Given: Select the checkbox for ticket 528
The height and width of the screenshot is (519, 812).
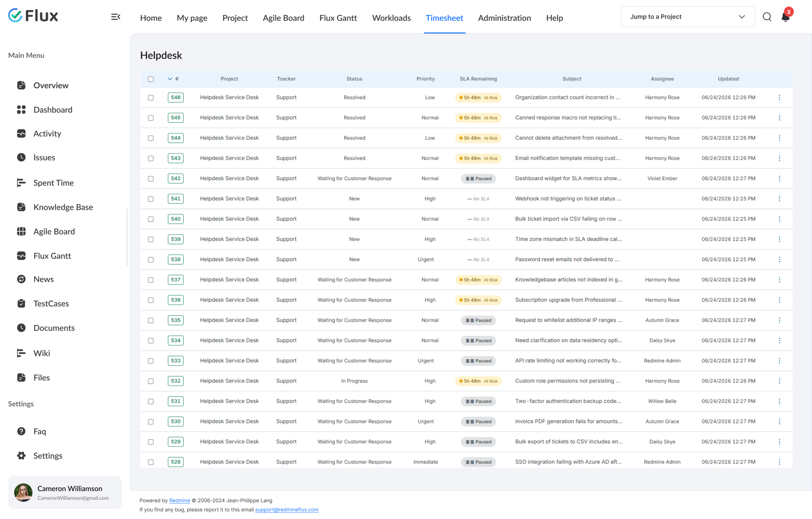Looking at the screenshot, I should point(151,462).
